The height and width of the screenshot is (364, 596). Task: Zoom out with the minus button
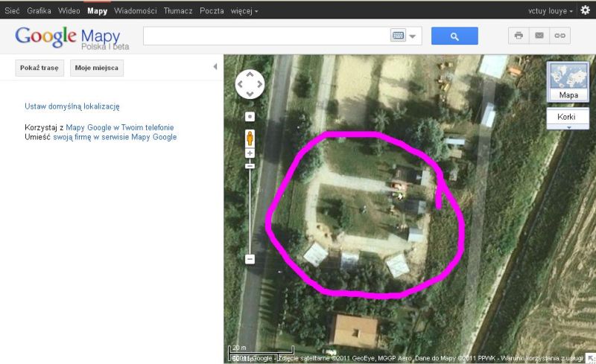[250, 259]
